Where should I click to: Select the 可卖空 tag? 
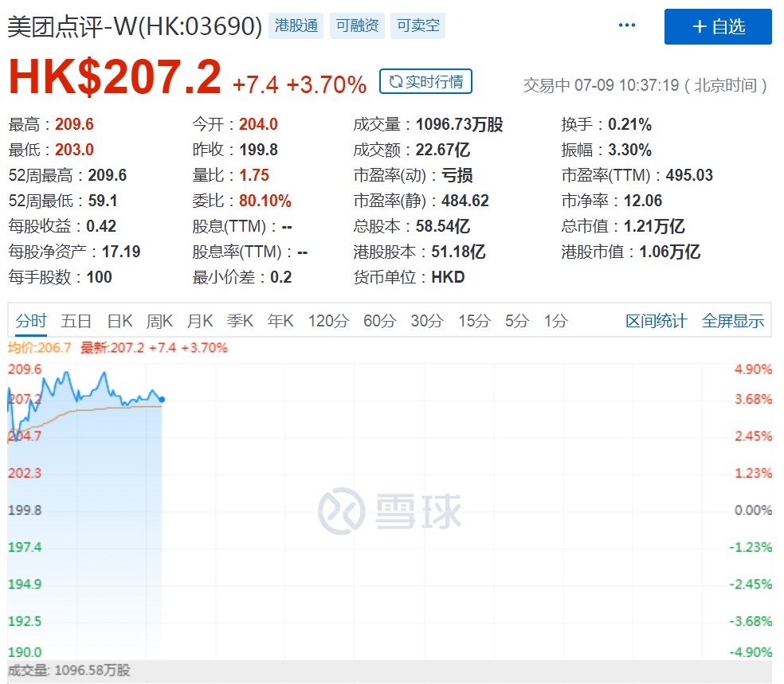[418, 26]
